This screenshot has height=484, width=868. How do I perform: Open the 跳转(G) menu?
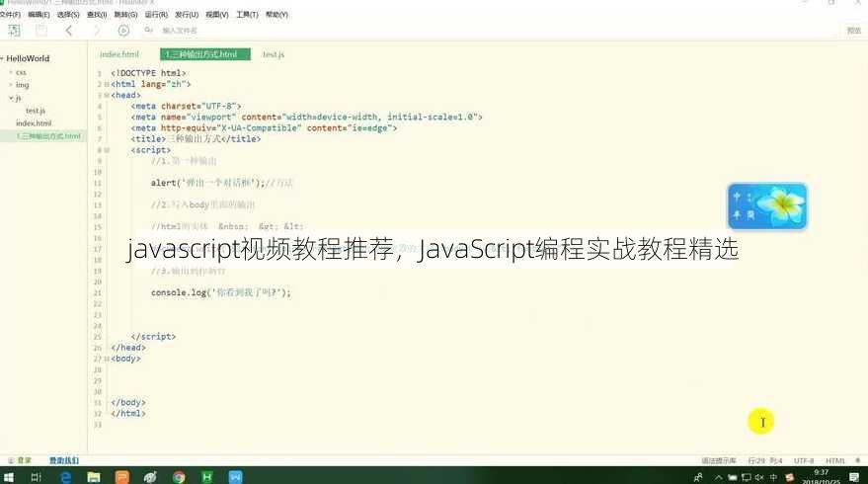[125, 15]
